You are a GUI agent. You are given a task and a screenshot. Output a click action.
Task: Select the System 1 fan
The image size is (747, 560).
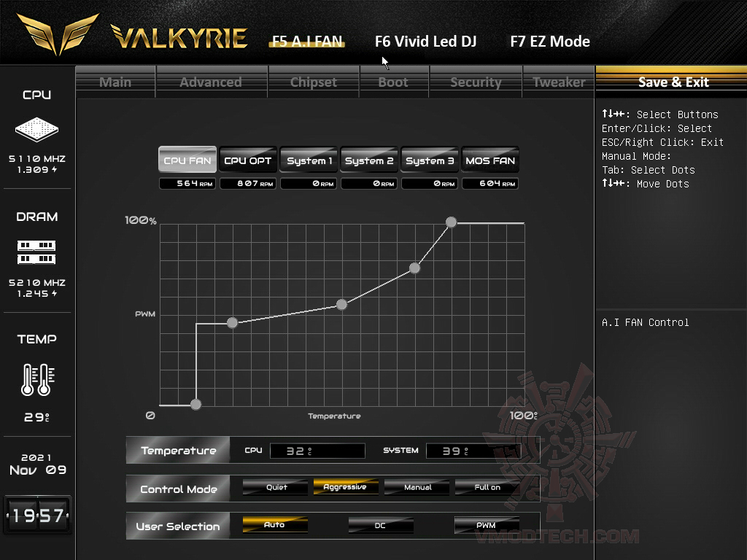(x=309, y=160)
